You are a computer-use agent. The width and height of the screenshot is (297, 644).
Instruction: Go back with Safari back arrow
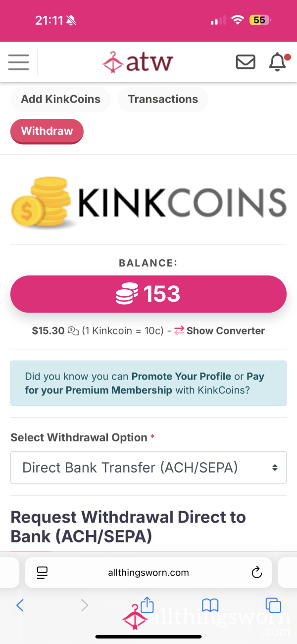click(x=20, y=605)
